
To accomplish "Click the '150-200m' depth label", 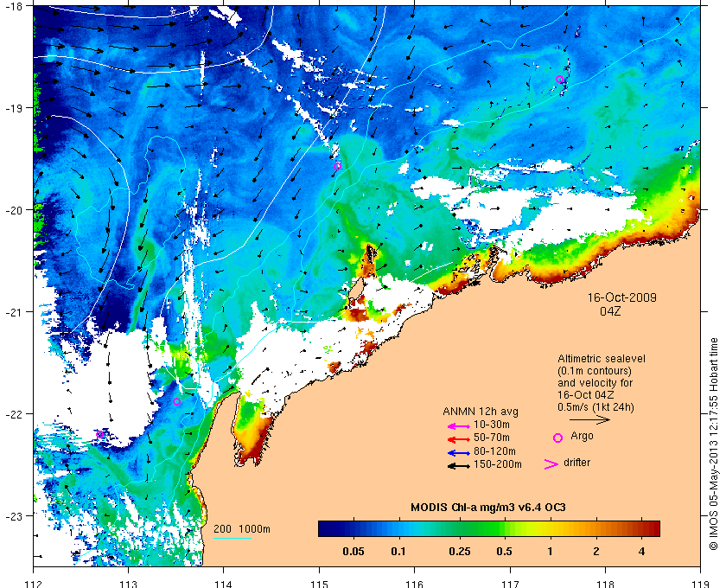I will 498,464.
